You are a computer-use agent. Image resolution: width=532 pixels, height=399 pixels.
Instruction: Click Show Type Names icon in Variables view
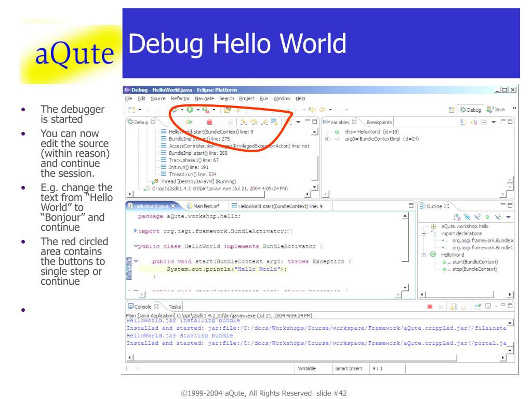pyautogui.click(x=463, y=122)
